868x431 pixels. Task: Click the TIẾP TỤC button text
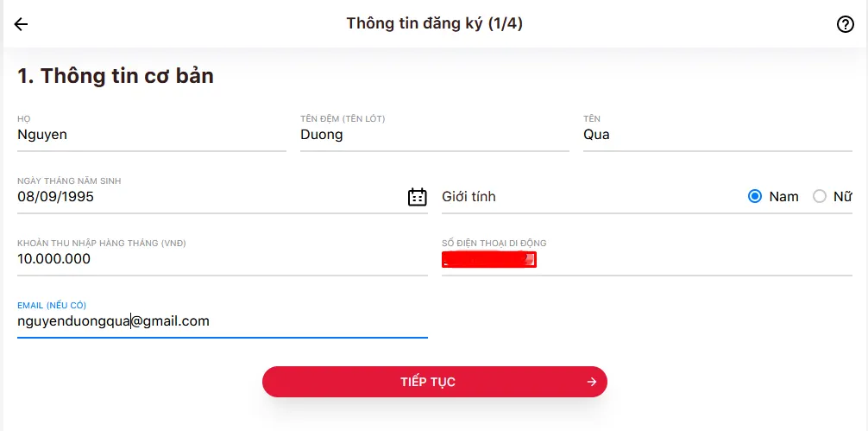(428, 382)
